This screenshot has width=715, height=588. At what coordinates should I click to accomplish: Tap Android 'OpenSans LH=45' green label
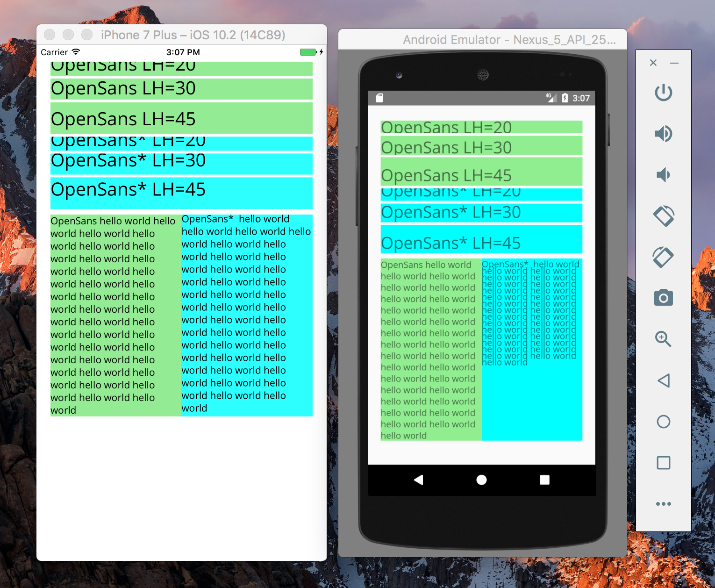click(x=481, y=172)
